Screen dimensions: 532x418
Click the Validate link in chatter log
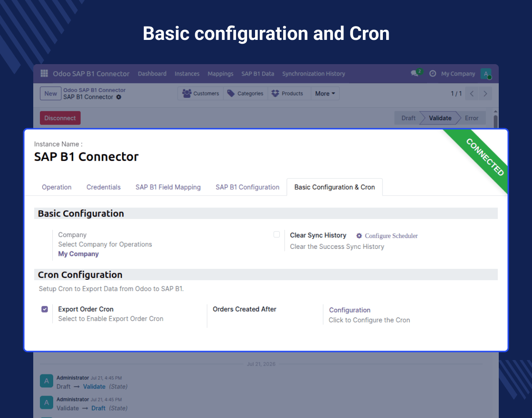tap(95, 387)
